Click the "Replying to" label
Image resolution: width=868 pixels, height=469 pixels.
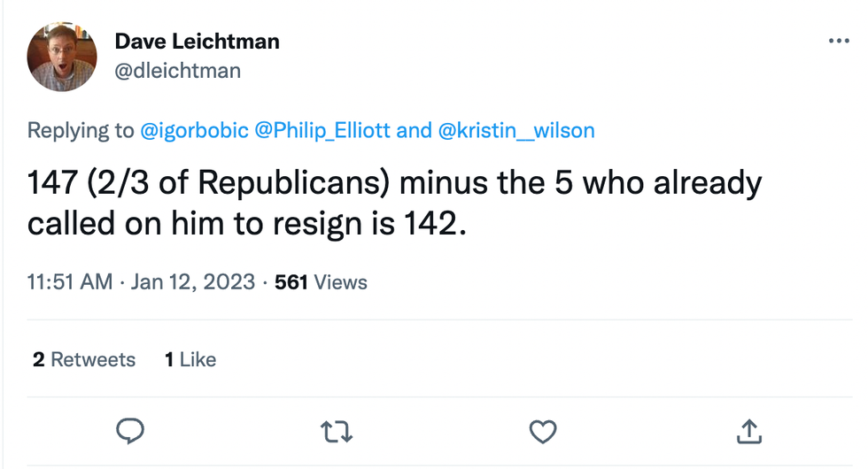point(81,131)
